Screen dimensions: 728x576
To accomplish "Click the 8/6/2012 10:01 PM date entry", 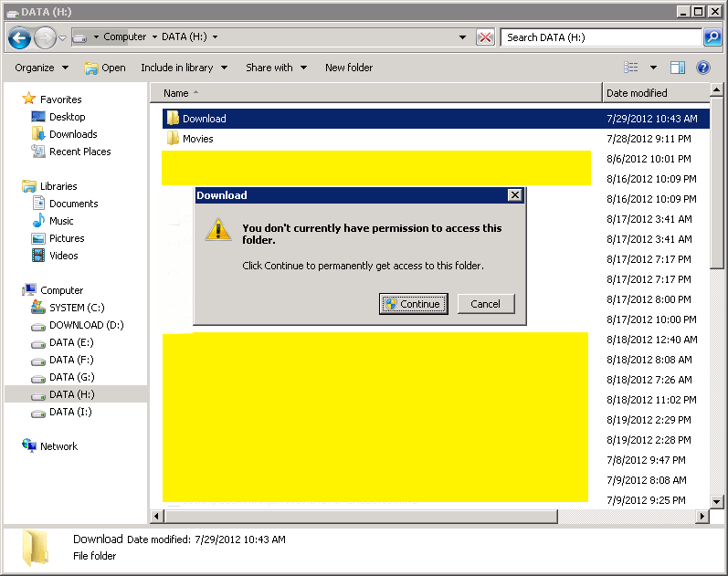I will tap(649, 159).
